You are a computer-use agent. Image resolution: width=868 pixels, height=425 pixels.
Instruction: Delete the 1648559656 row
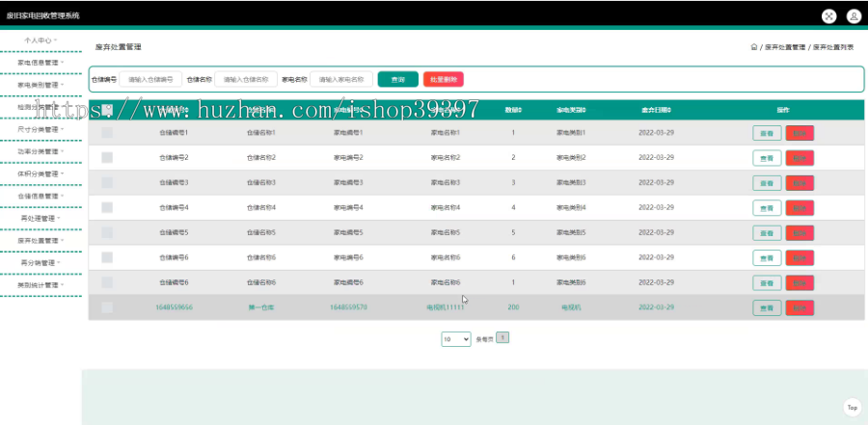click(800, 307)
